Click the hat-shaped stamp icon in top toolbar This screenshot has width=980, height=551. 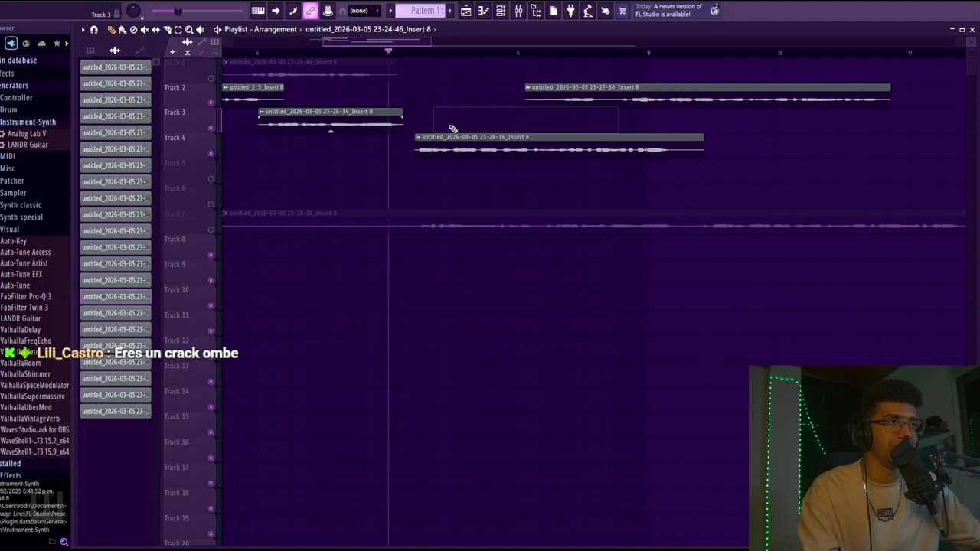pos(328,11)
